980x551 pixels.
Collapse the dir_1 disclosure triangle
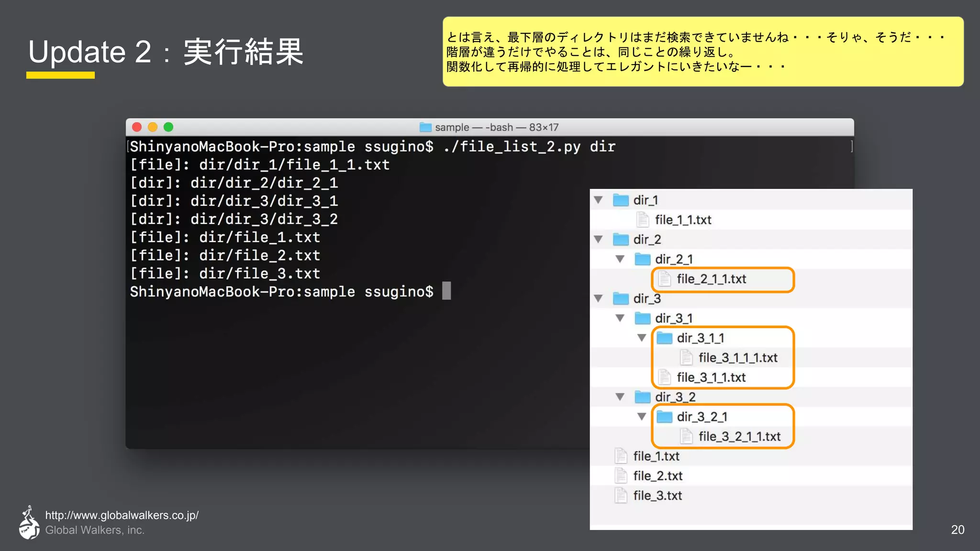click(598, 200)
